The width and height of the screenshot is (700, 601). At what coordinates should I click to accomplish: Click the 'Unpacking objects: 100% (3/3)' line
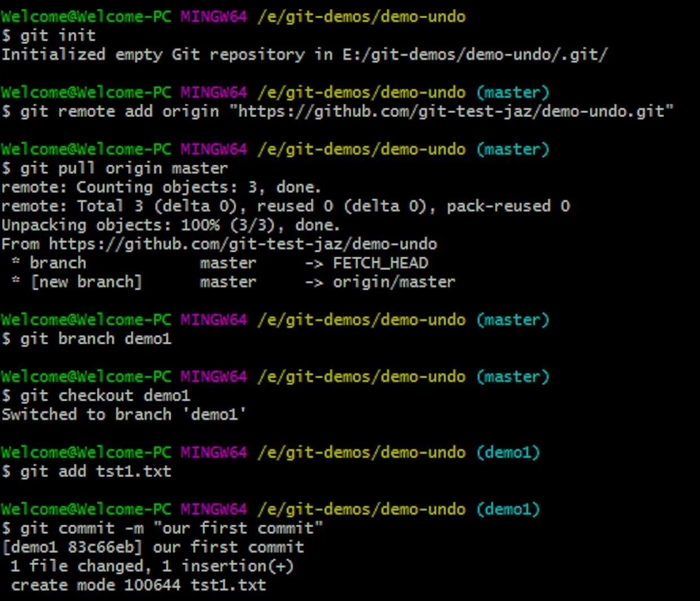(x=170, y=225)
